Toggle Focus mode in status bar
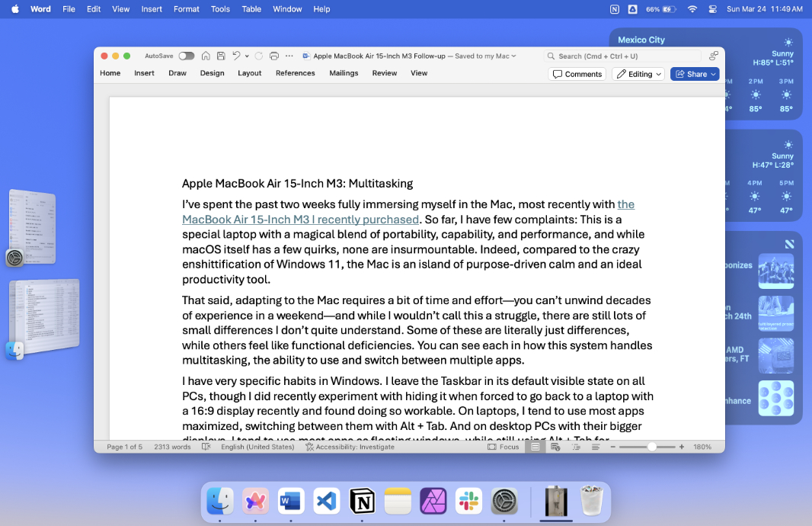This screenshot has height=526, width=812. click(x=504, y=447)
